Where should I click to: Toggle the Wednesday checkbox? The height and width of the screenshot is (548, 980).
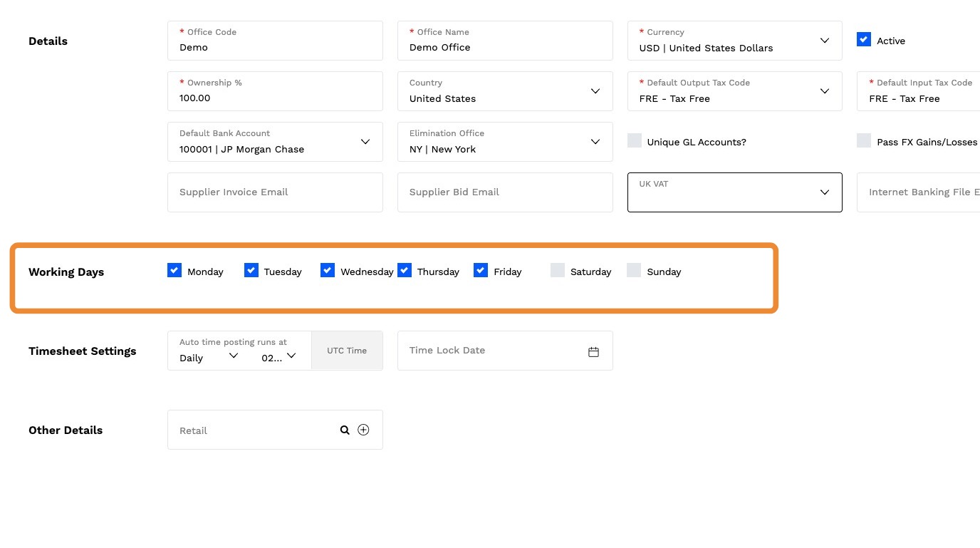click(x=328, y=270)
